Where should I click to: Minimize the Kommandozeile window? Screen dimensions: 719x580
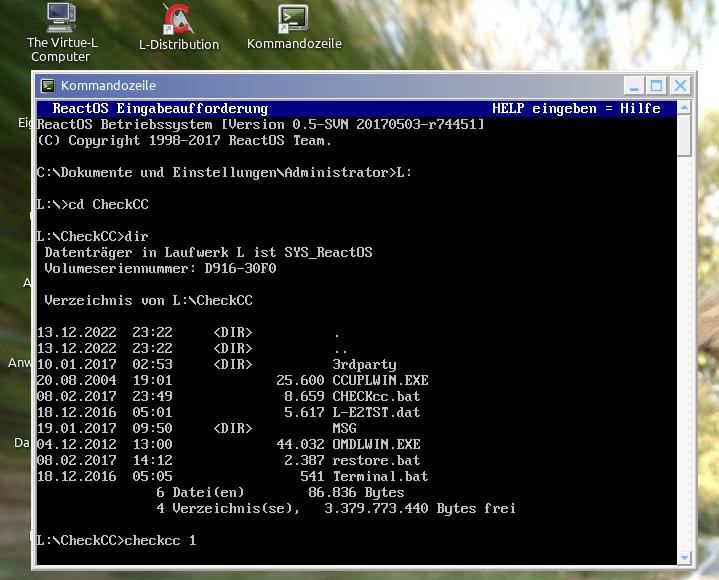634,86
